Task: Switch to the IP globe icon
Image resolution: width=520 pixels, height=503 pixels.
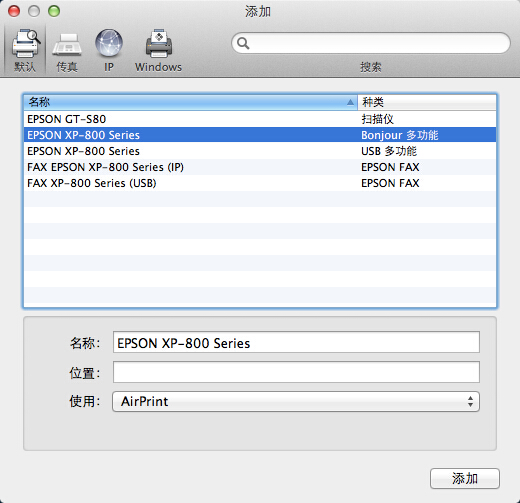Action: point(109,50)
